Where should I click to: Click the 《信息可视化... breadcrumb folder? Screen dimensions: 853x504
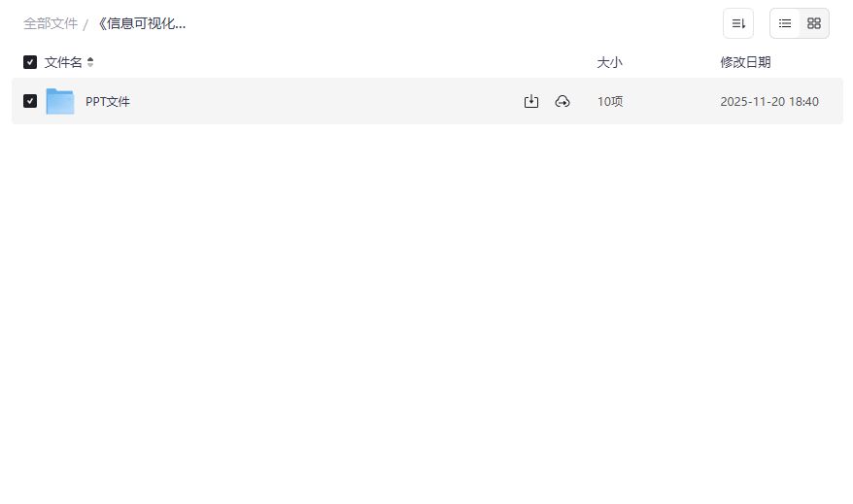[141, 23]
